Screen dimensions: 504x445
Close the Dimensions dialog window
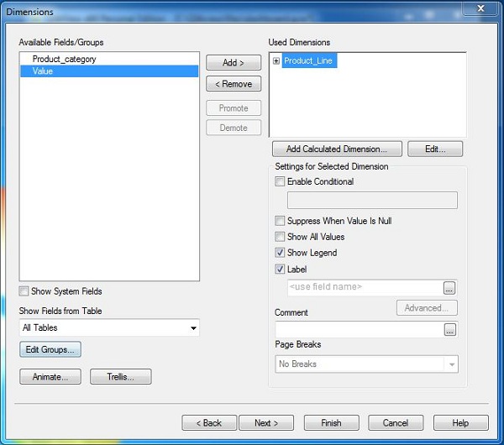coord(481,10)
